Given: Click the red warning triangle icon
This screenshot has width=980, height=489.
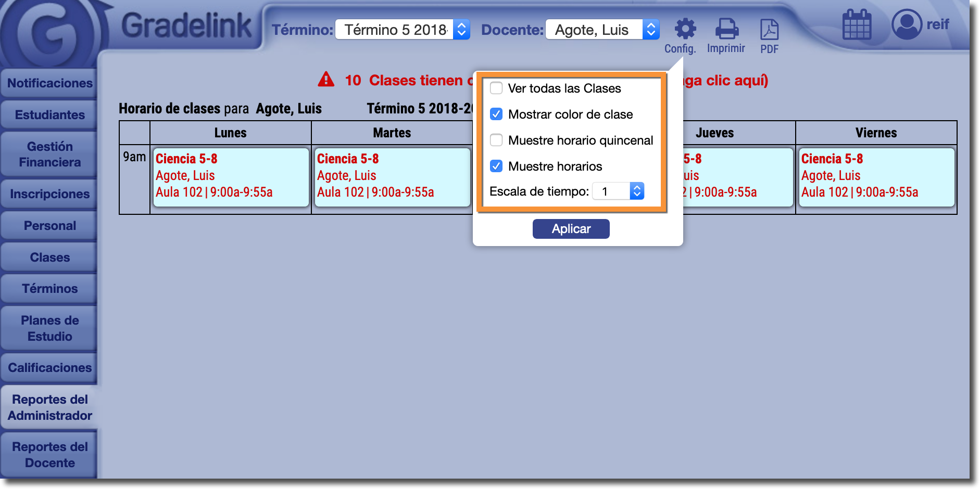Looking at the screenshot, I should [326, 80].
